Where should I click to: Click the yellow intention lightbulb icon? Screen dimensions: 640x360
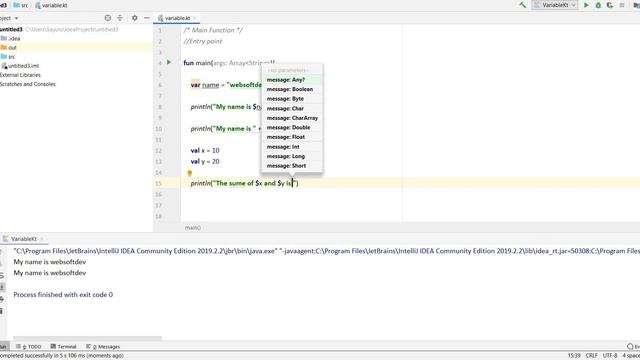tap(190, 173)
